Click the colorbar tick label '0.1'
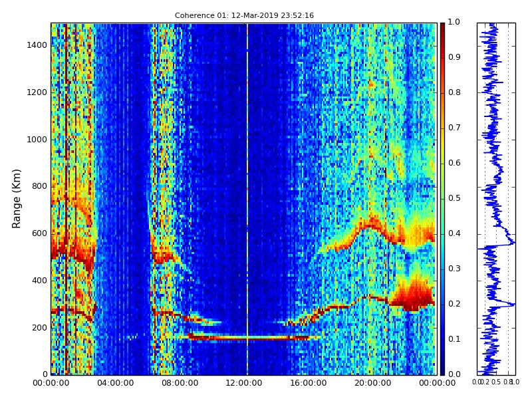Screen dimensions: 532x399 point(454,339)
